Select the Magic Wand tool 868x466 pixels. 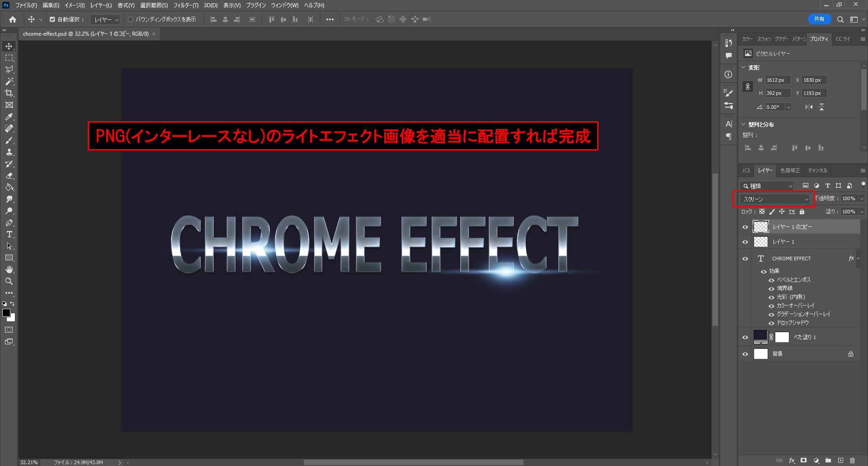pyautogui.click(x=9, y=81)
